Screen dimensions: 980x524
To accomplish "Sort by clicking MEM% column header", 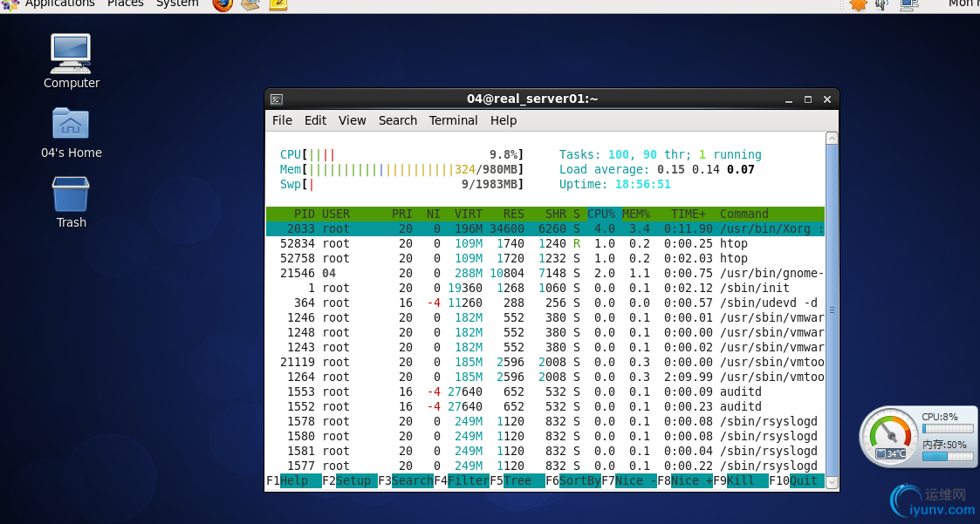I will point(636,214).
